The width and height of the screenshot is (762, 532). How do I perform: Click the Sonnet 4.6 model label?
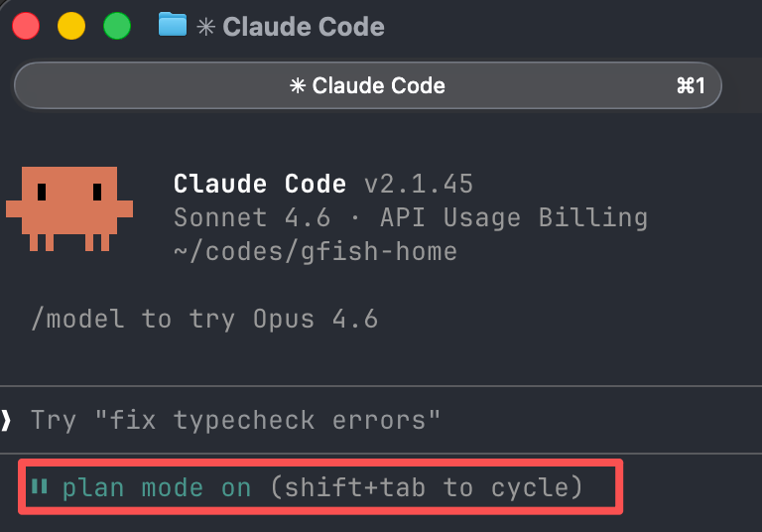(252, 217)
